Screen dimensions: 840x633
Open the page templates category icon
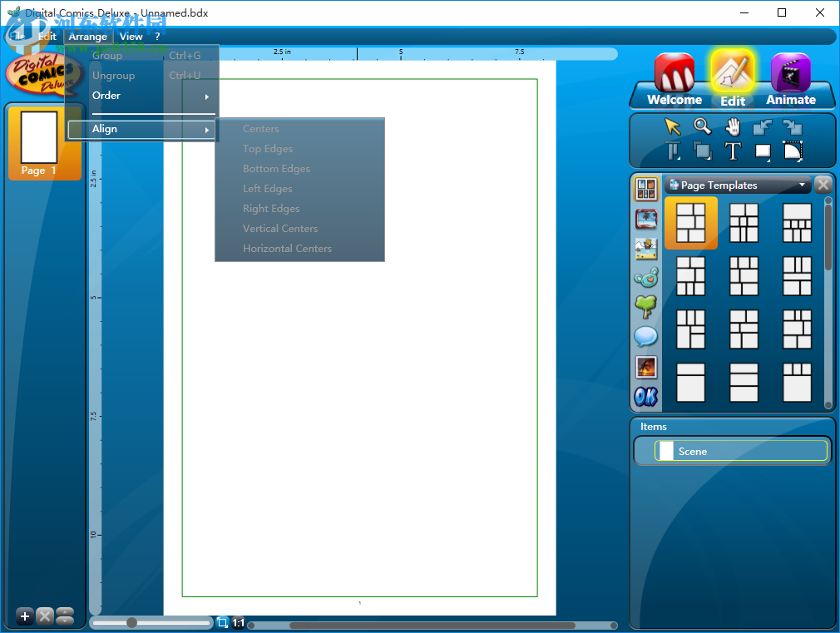click(x=646, y=189)
